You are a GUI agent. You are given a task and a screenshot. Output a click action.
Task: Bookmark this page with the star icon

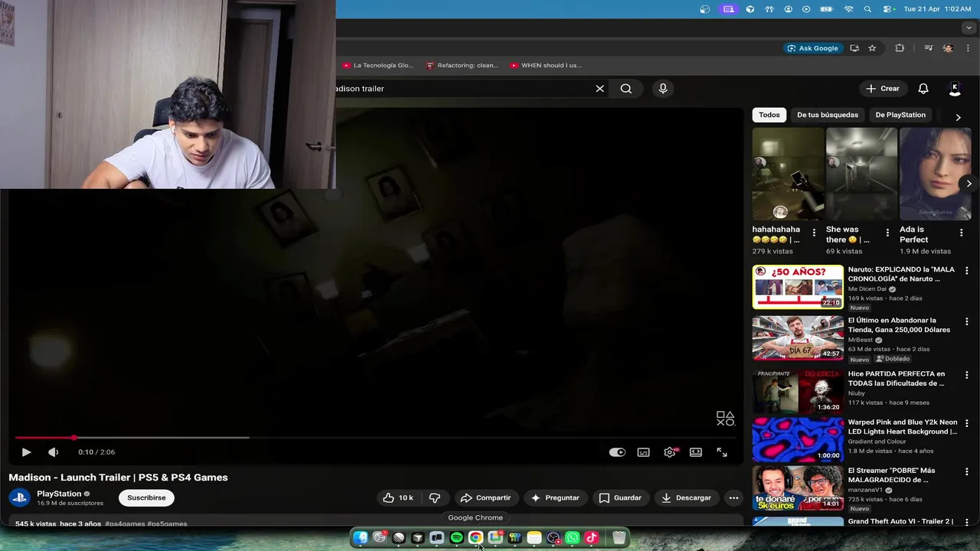pos(872,48)
